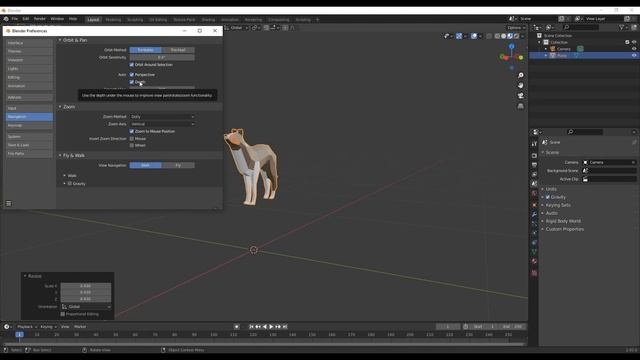Click Preferences hamburger menu icon at bottom

coord(9,203)
